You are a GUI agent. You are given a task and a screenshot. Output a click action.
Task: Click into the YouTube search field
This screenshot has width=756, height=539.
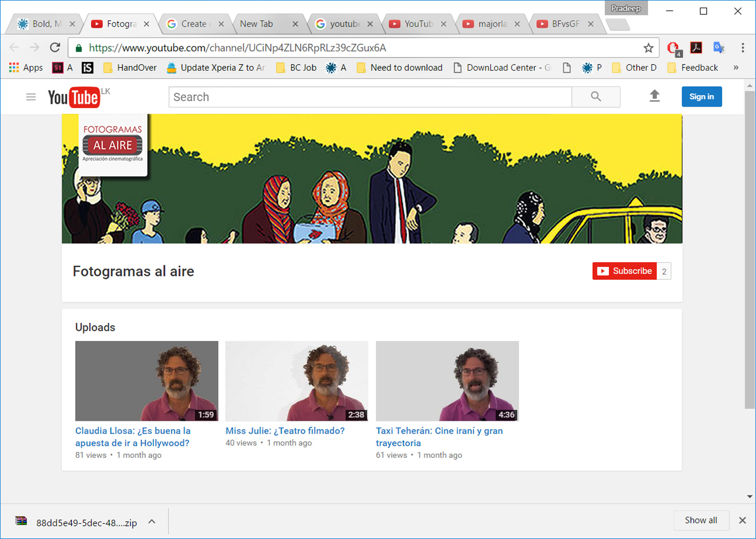click(370, 97)
